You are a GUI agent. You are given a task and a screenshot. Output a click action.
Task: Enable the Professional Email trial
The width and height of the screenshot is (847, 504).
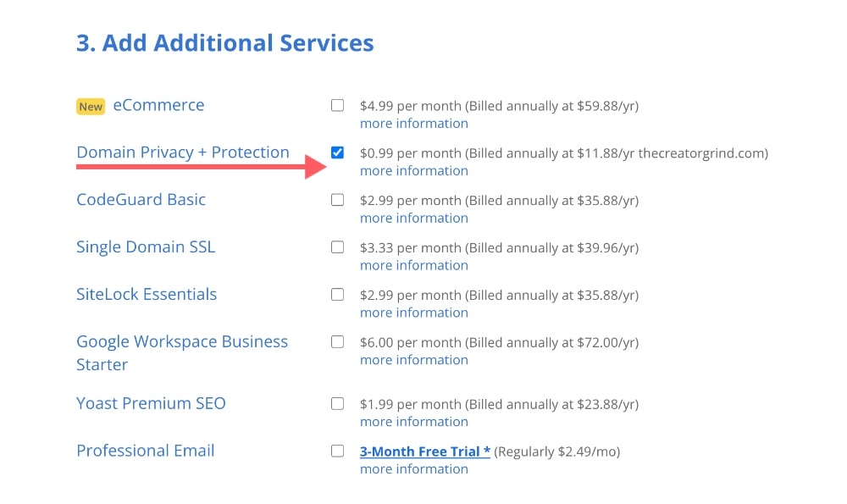coord(337,451)
